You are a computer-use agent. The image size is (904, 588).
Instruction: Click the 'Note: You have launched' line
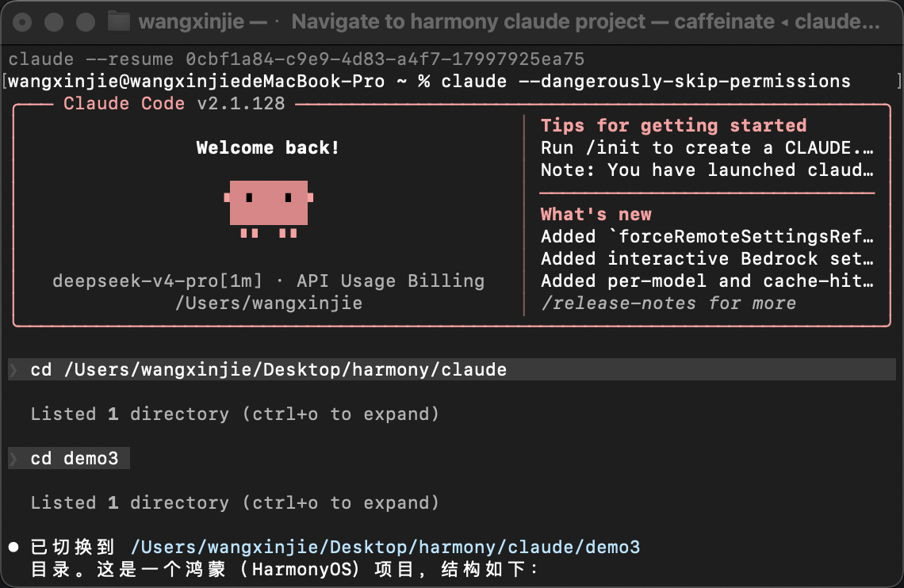707,170
